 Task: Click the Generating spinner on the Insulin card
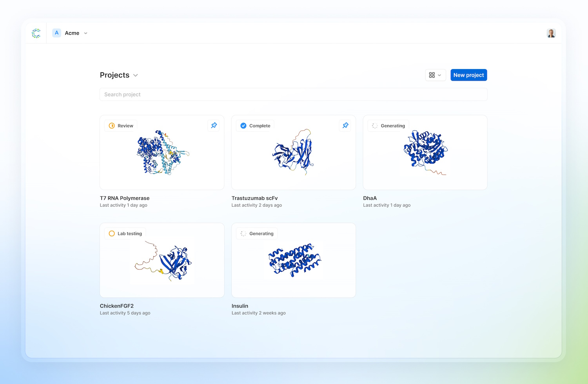click(243, 233)
